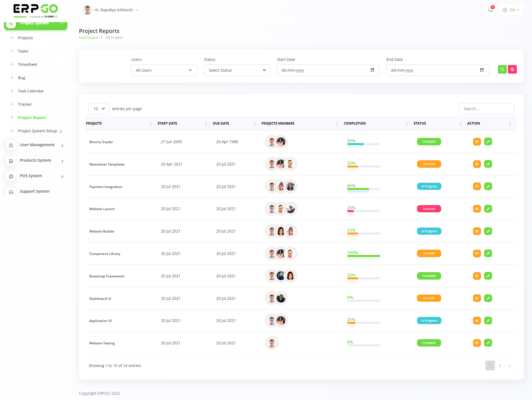Open Timesheet in the sidebar
Image resolution: width=532 pixels, height=400 pixels.
tap(27, 64)
